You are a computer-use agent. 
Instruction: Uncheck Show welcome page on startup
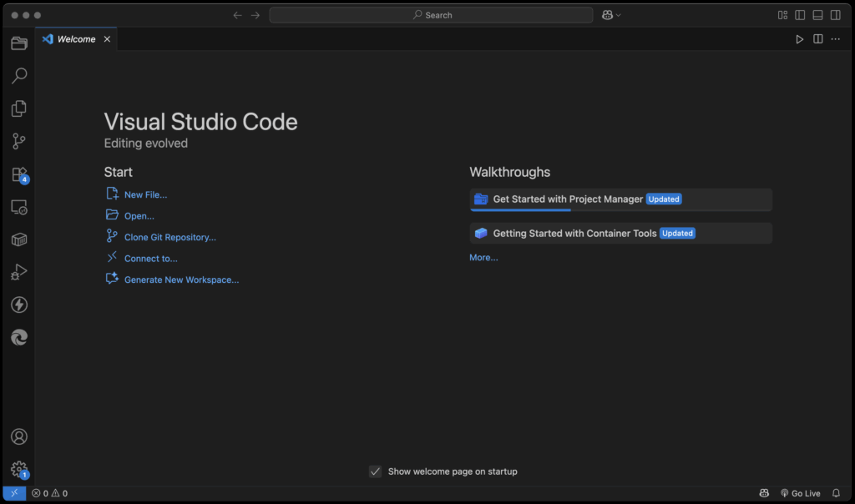point(375,471)
